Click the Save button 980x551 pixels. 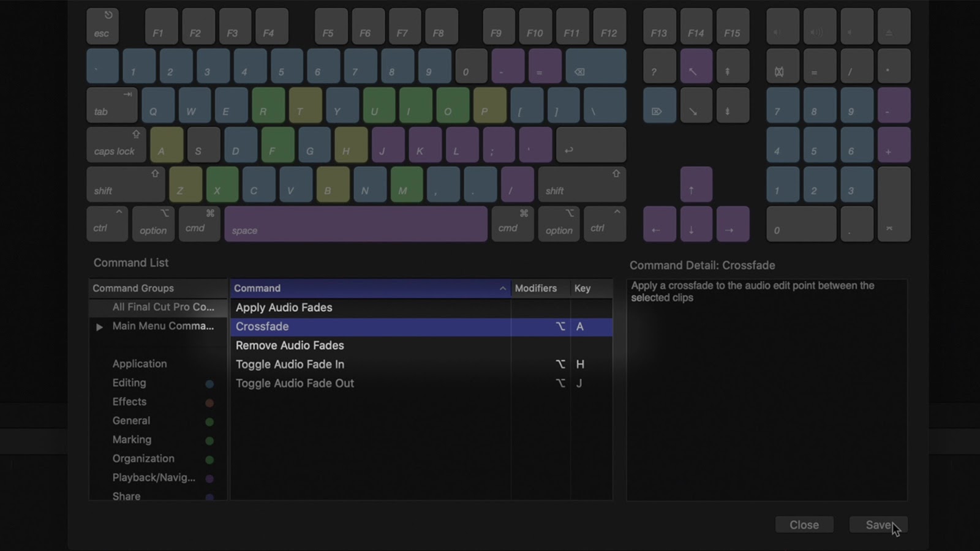tap(878, 525)
